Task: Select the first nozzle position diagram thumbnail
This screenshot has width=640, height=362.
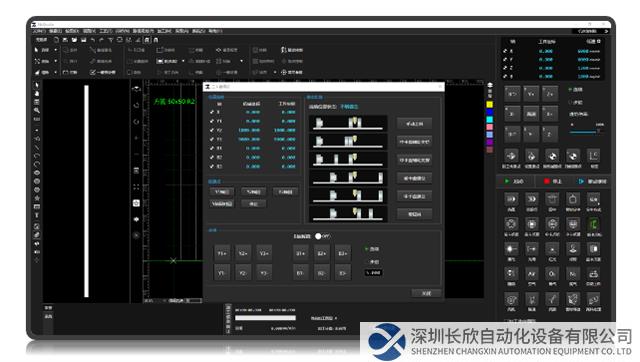Action: tap(348, 123)
